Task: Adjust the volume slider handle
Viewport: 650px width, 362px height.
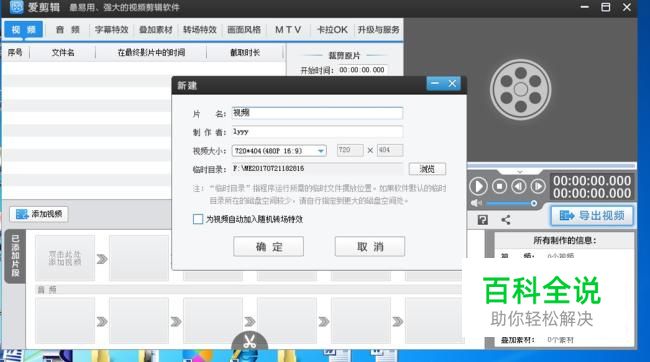Action: click(534, 203)
